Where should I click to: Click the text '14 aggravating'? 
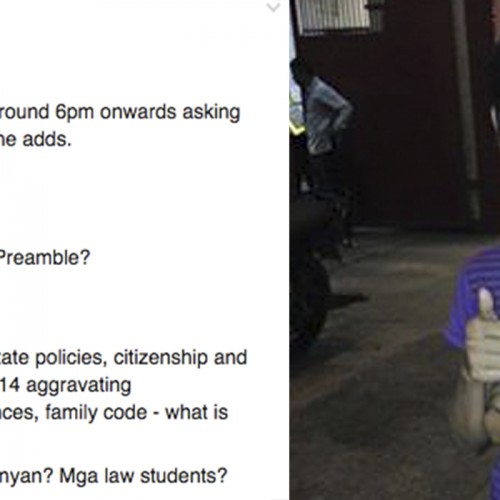[x=66, y=386]
